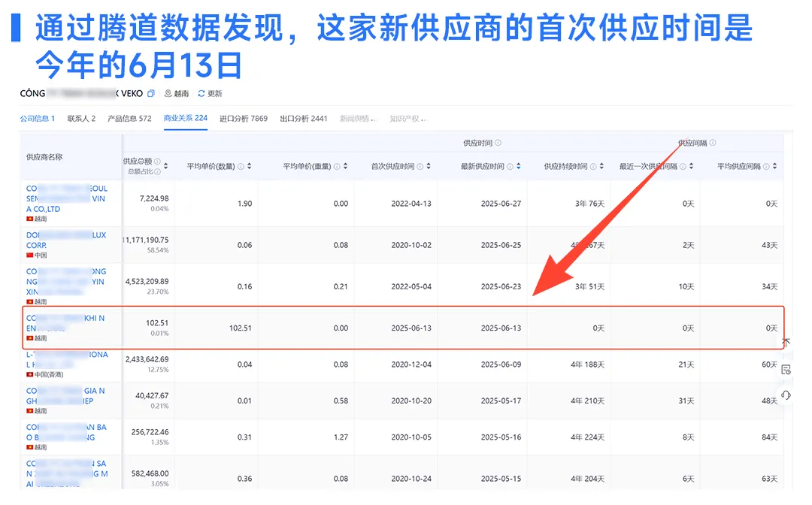Open Hong Kong supplier link ending IONA L
Screen dimensions: 812x505
tap(67, 359)
